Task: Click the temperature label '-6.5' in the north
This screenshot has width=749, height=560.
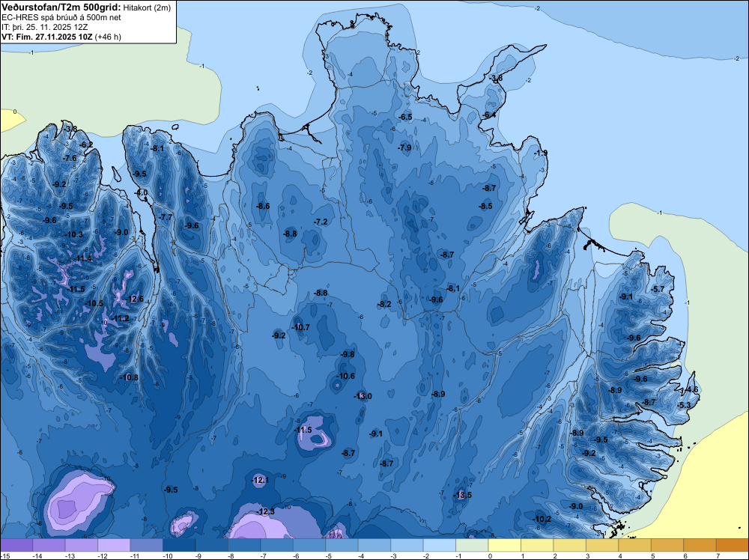Action: point(405,117)
